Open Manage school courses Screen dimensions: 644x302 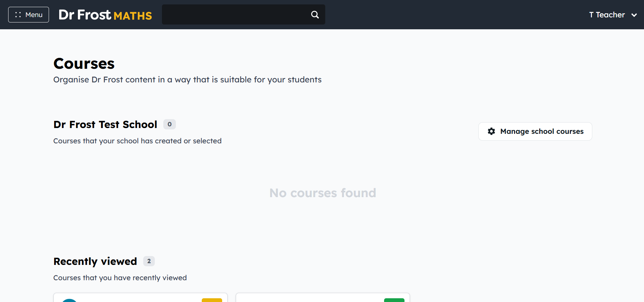535,131
